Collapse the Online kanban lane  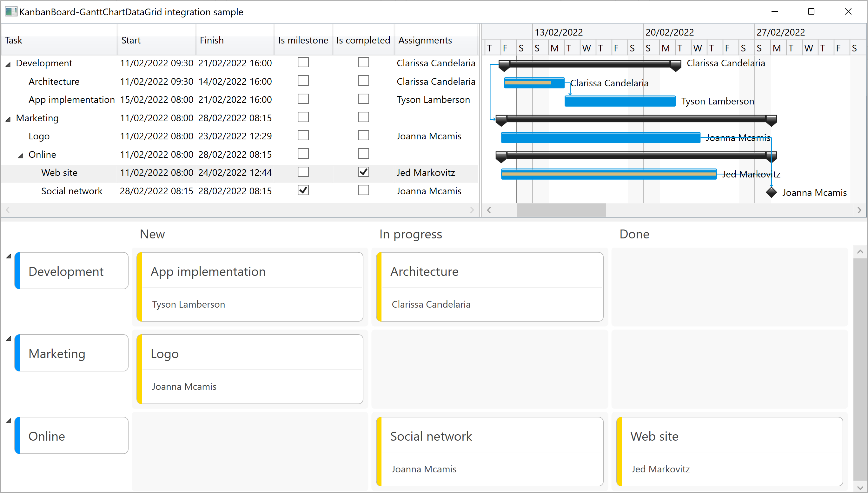(9, 420)
